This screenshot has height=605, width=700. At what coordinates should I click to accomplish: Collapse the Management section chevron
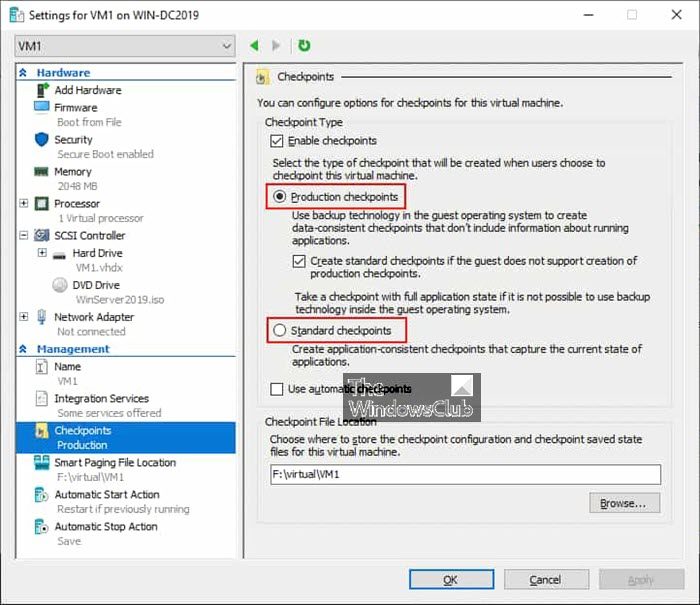[23, 349]
